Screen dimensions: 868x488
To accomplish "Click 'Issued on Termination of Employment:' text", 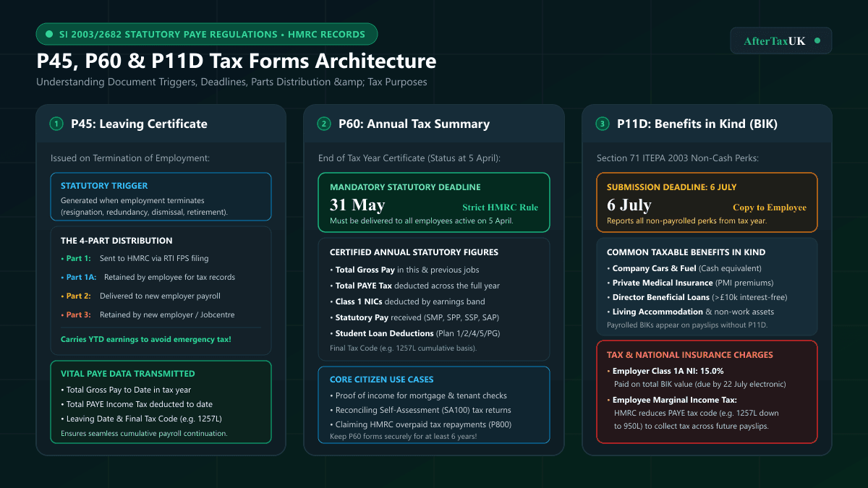I will pos(130,158).
